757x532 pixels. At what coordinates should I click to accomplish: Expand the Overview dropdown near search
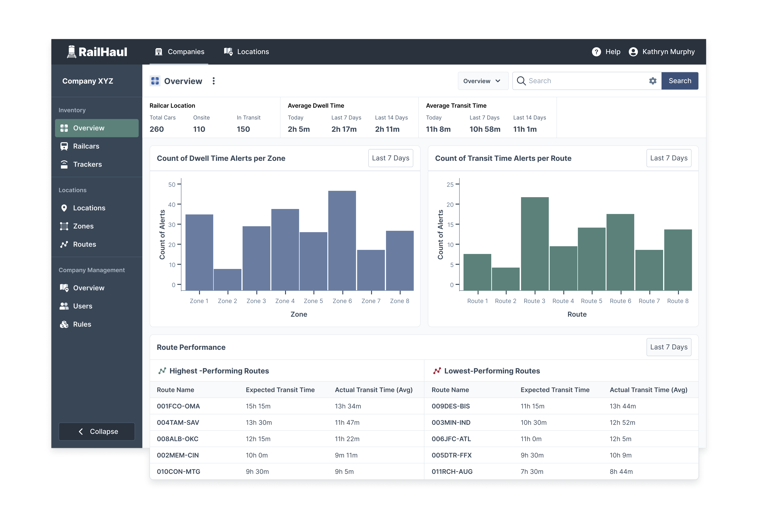(x=483, y=81)
